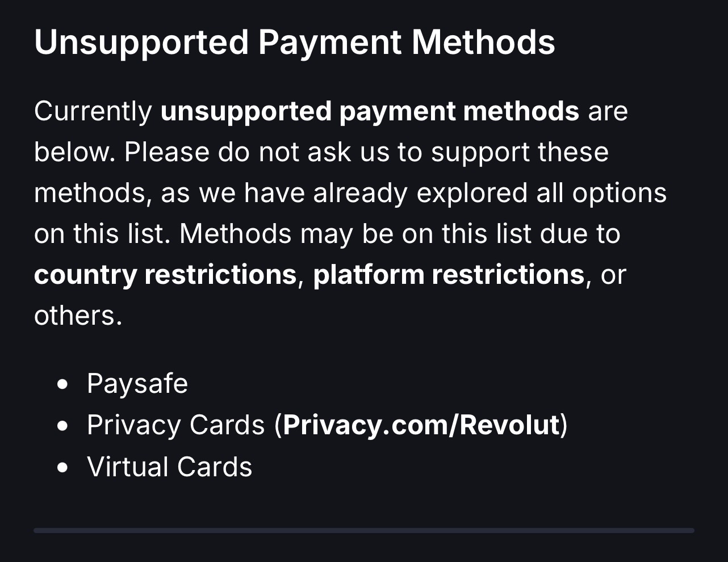This screenshot has width=728, height=562.
Task: Click the bullet point before Virtual Cards
Action: 63,468
